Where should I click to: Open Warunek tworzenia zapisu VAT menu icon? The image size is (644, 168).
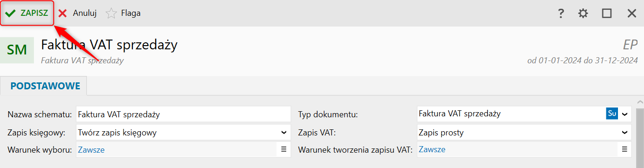pyautogui.click(x=625, y=149)
